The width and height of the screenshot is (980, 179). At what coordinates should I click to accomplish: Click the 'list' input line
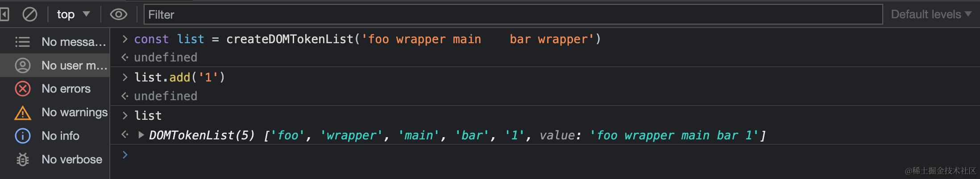pos(148,116)
